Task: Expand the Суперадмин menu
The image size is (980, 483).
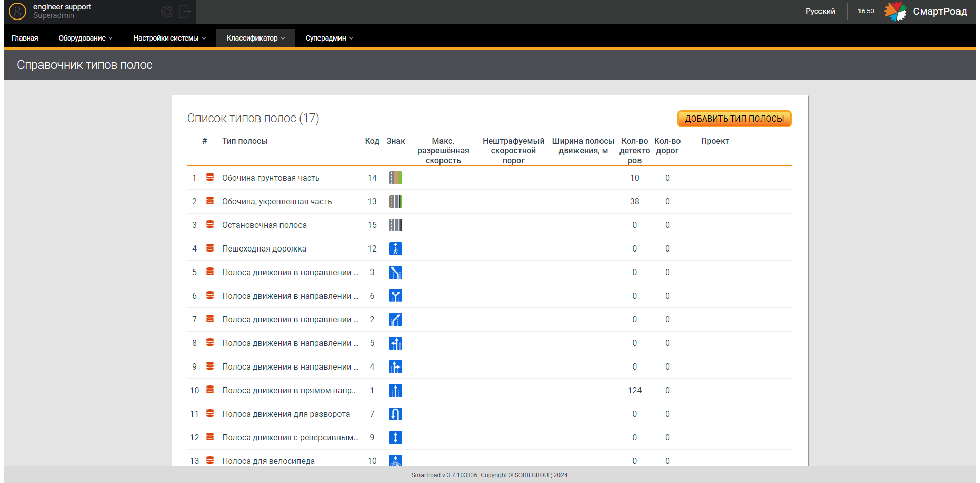Action: point(329,38)
